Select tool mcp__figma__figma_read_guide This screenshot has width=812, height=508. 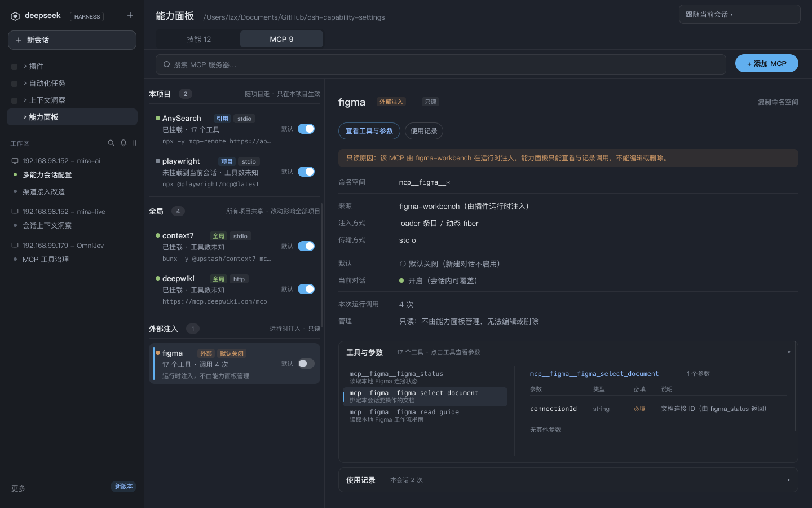click(425, 415)
